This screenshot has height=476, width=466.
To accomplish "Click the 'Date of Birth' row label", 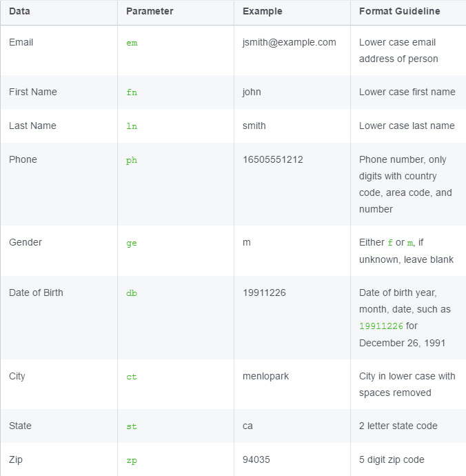I will (36, 292).
